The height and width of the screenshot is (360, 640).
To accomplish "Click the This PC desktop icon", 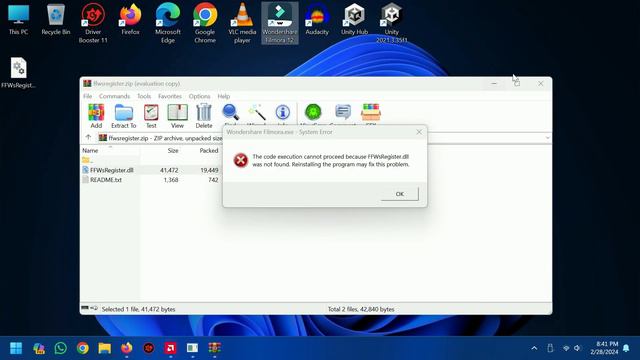I will tap(18, 20).
